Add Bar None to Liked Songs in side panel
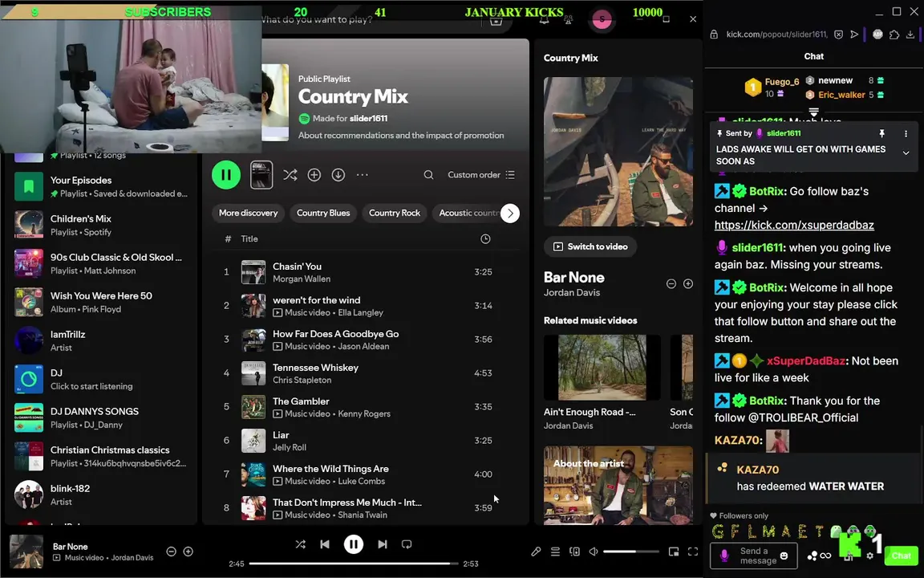 687,283
